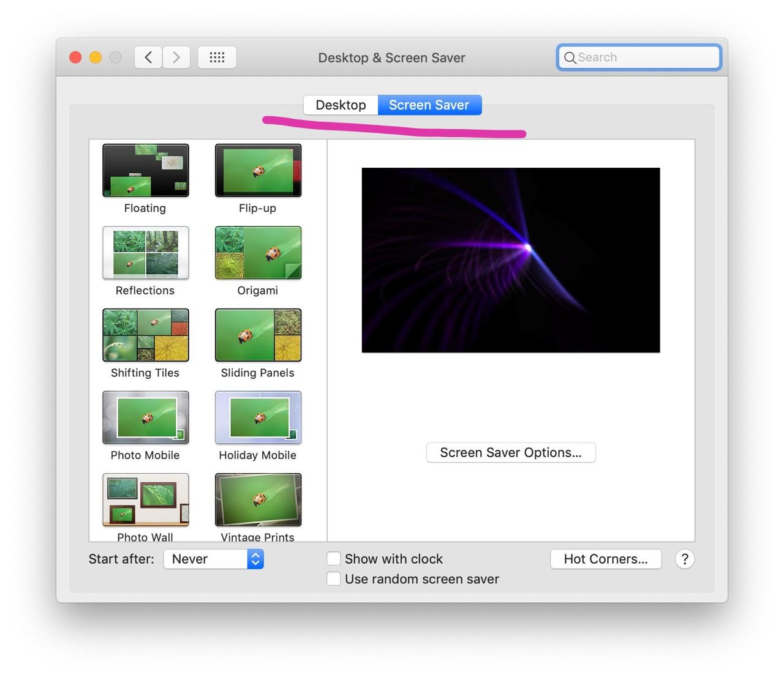
Task: Go forward with the right chevron button
Action: [176, 58]
